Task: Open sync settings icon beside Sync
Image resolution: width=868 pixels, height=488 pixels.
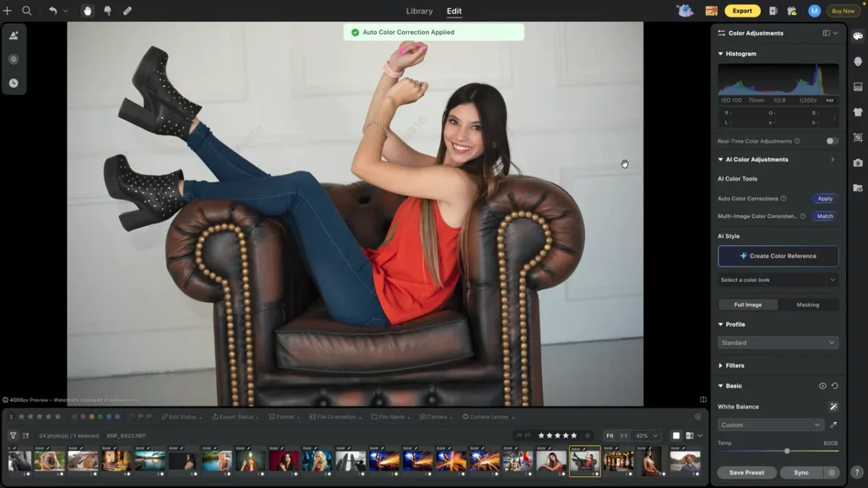Action: click(832, 473)
